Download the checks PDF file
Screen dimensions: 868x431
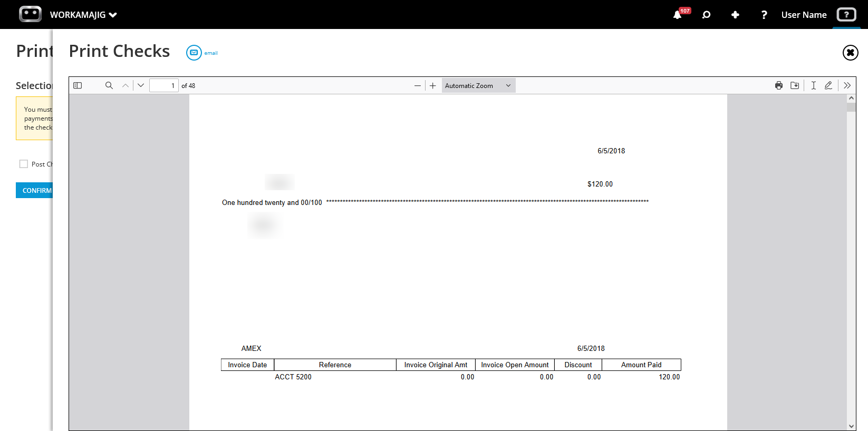click(x=795, y=85)
